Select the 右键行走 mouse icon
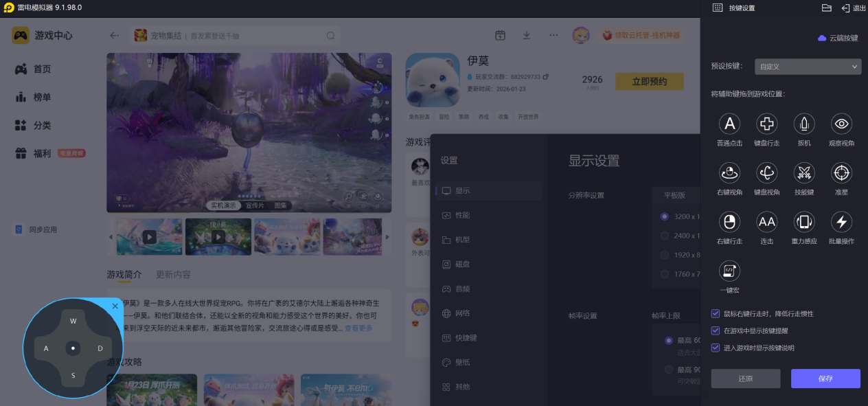 pyautogui.click(x=729, y=222)
